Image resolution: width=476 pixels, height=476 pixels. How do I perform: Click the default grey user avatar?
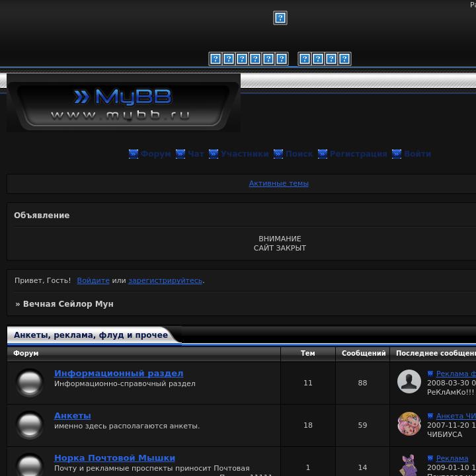409,381
